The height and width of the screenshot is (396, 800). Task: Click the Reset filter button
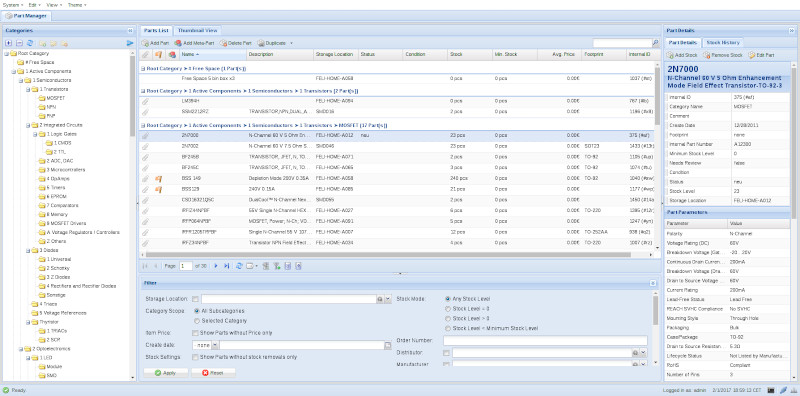[213, 373]
